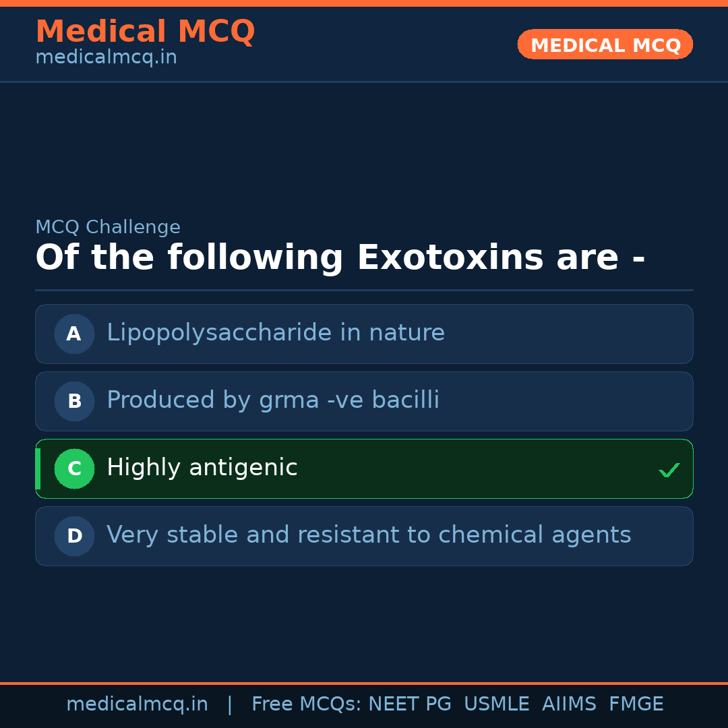This screenshot has width=728, height=728.
Task: Click the green letter C circle
Action: pos(74,468)
